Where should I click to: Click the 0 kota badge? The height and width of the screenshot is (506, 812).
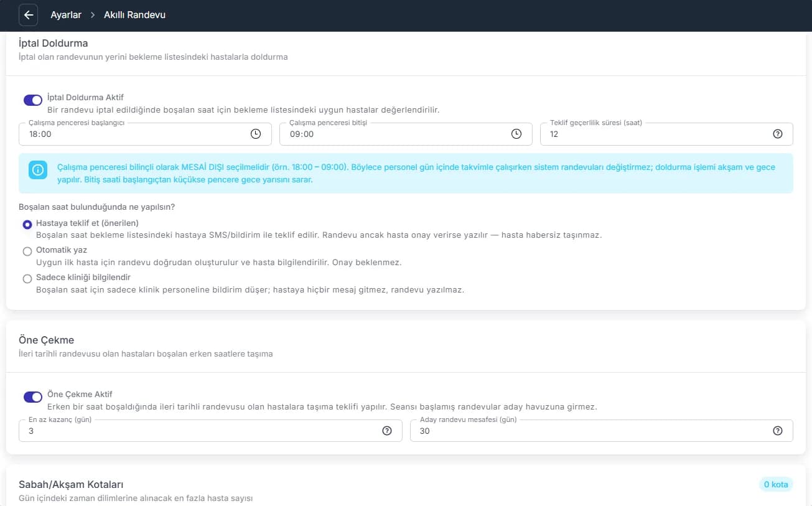[x=775, y=485]
